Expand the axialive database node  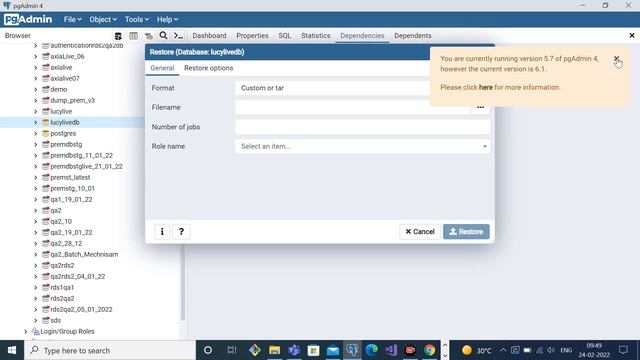point(36,67)
